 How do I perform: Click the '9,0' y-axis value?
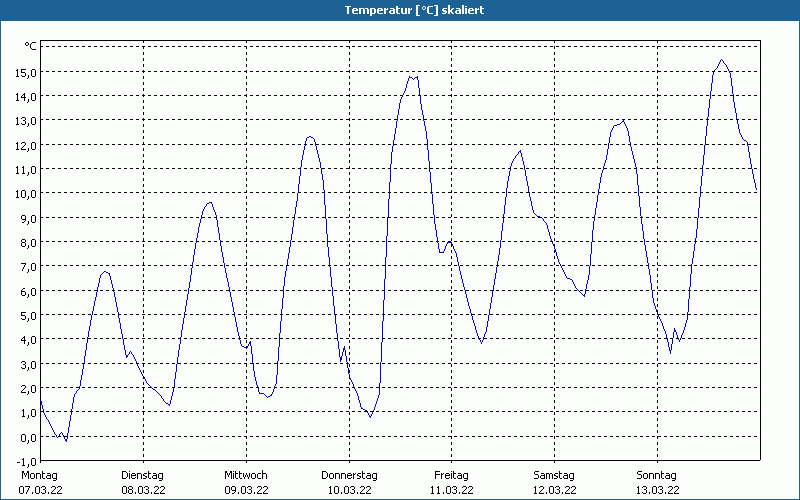pos(28,219)
